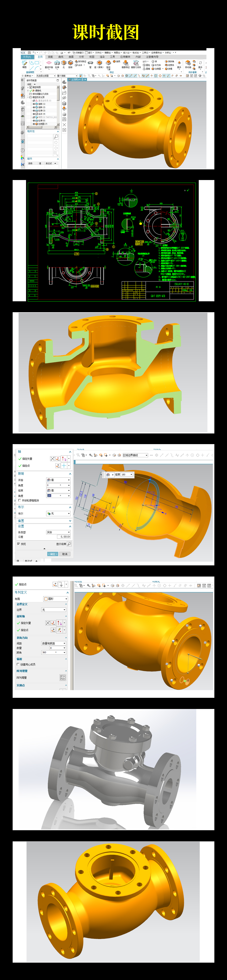
Task: Switch to the 应用模块 ribbon tab
Action: coord(125,57)
